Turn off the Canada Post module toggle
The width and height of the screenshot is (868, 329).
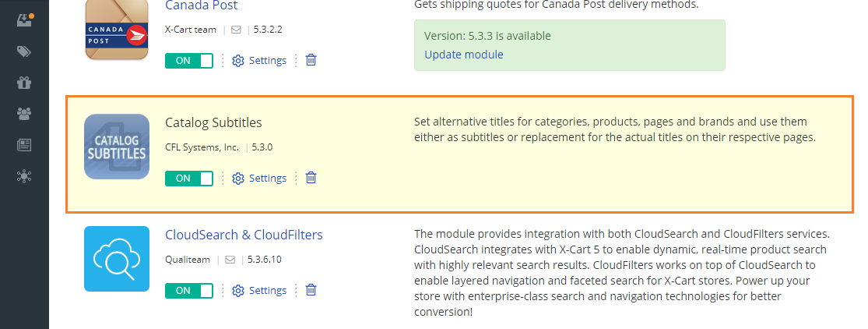(188, 61)
